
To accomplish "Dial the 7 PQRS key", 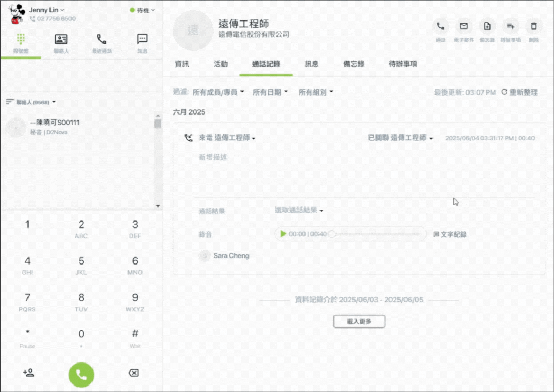I will point(27,302).
